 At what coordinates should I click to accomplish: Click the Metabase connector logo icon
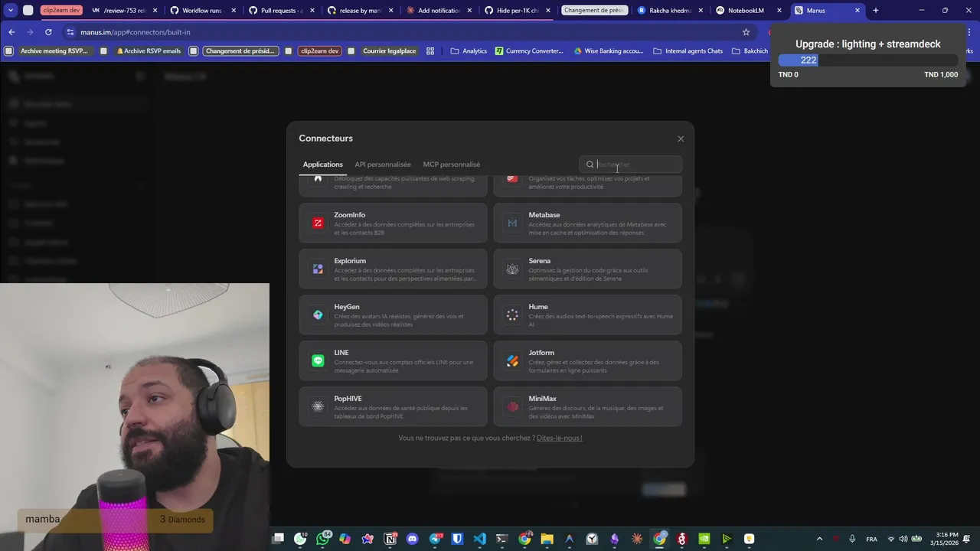coord(512,223)
